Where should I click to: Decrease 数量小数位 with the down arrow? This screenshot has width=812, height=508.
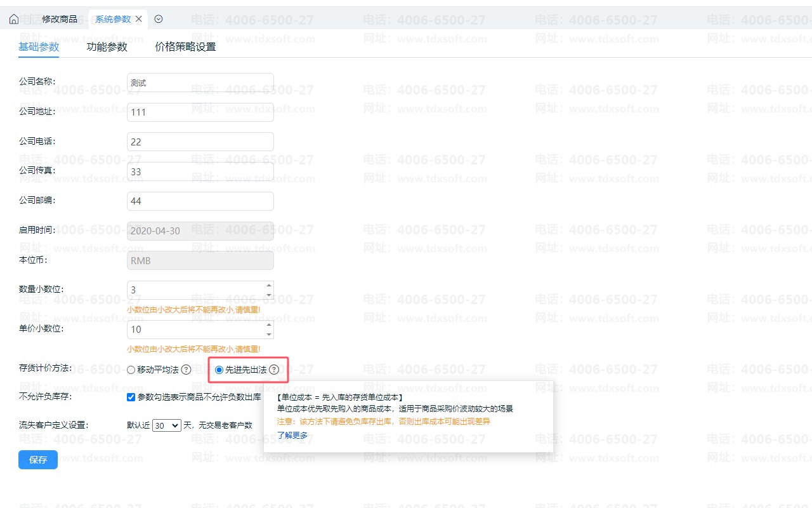coord(269,295)
